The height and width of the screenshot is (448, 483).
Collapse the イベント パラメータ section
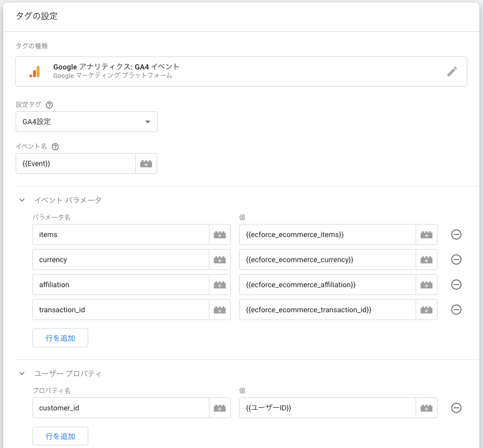22,200
